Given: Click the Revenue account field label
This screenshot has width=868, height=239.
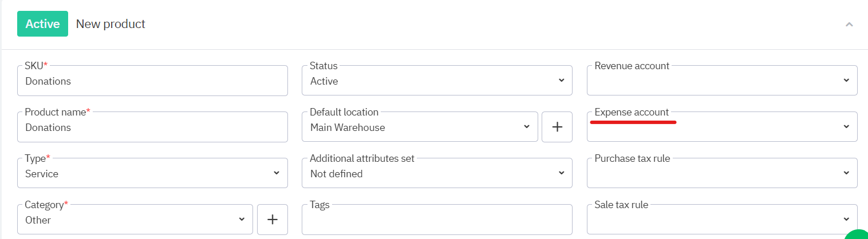Looking at the screenshot, I should click(x=632, y=66).
